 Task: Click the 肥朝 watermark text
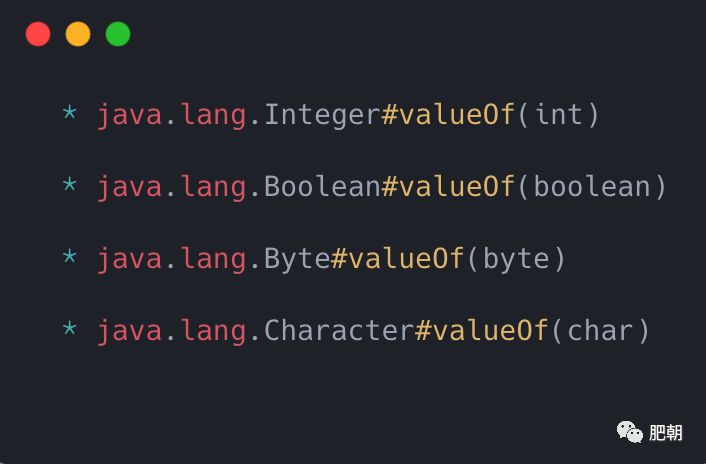(x=666, y=433)
